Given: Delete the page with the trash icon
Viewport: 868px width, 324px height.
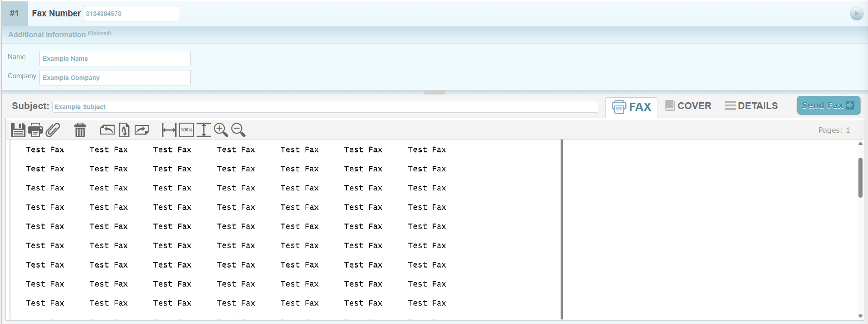Looking at the screenshot, I should pos(80,130).
